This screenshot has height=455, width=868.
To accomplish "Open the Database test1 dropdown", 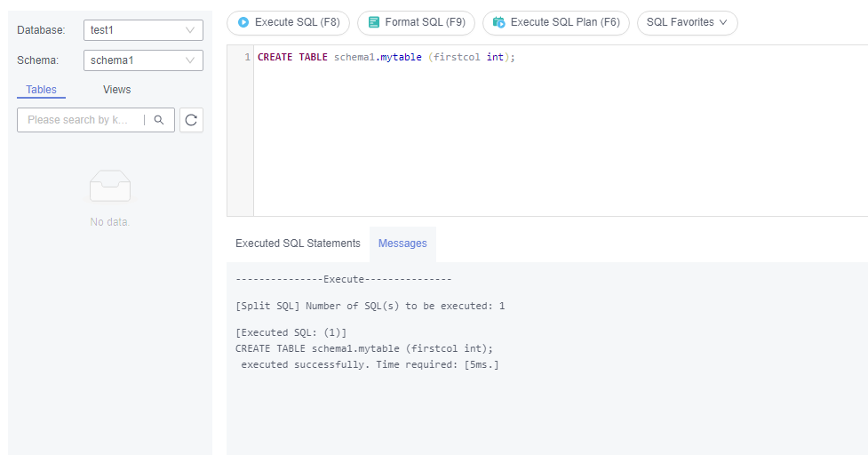I will (x=143, y=30).
